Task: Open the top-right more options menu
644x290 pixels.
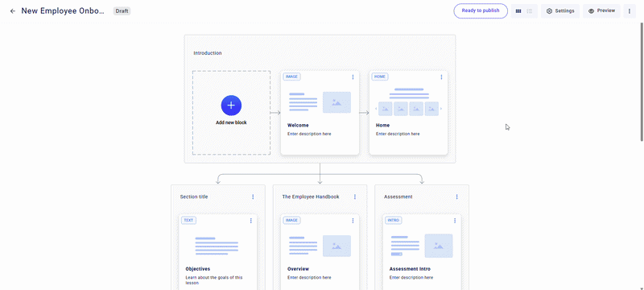Action: (630, 11)
